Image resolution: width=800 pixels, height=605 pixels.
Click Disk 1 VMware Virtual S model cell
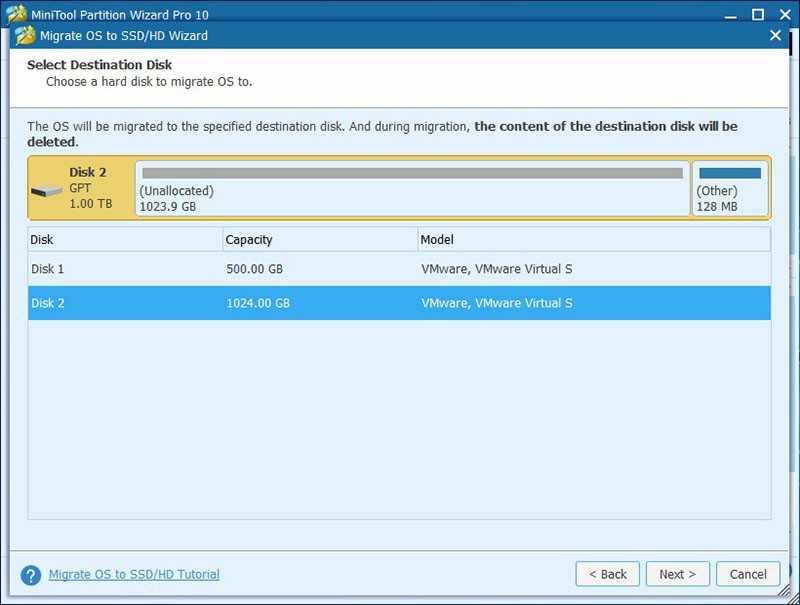click(496, 269)
